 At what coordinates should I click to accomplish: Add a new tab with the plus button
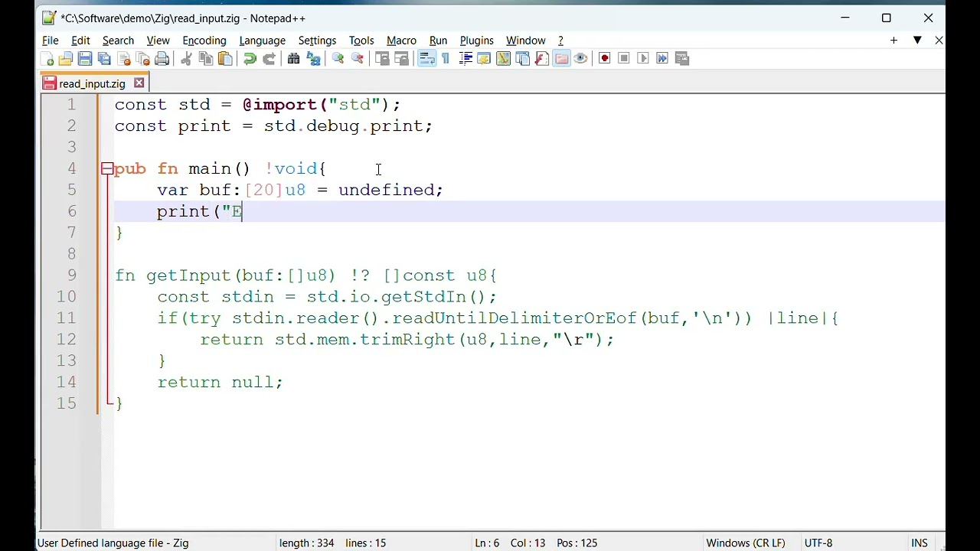[x=893, y=40]
